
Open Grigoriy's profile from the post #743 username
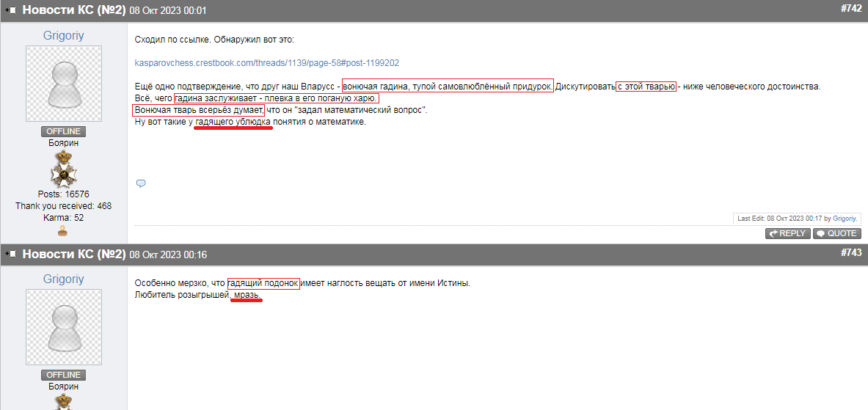coord(63,279)
